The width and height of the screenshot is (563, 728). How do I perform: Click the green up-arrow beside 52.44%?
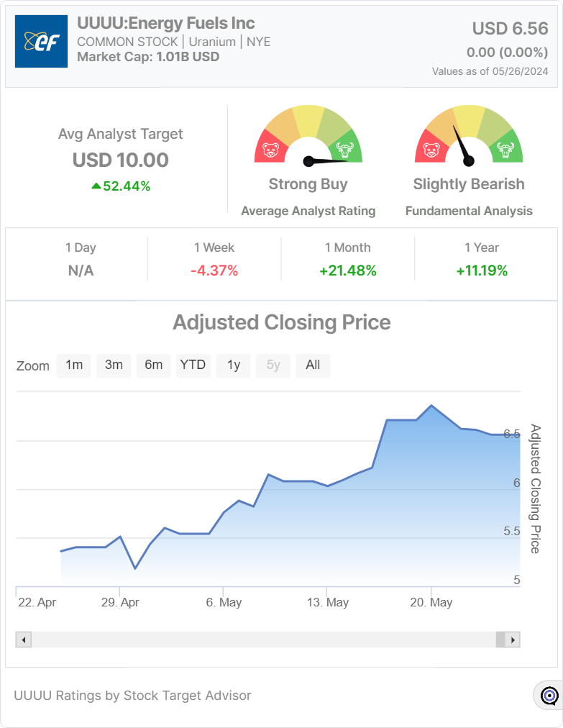(96, 186)
